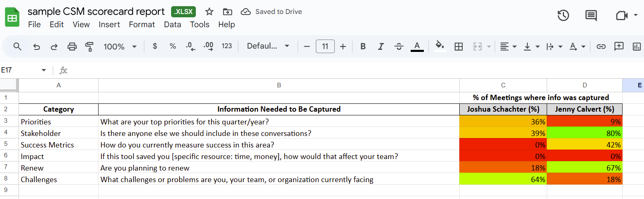Open more number formats 123

(227, 46)
